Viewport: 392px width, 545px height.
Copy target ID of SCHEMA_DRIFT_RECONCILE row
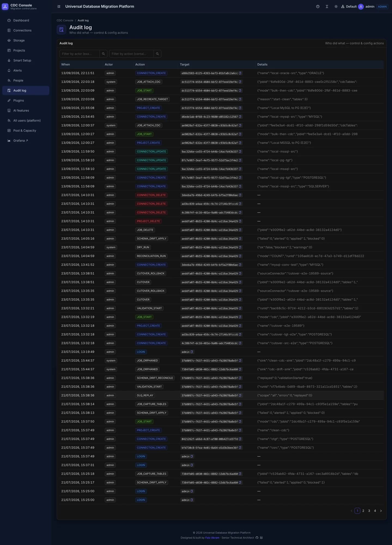(240, 378)
